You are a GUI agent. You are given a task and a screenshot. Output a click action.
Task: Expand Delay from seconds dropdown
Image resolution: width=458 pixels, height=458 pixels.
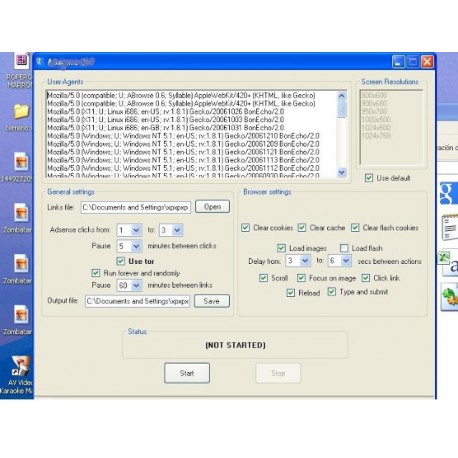[x=305, y=261]
